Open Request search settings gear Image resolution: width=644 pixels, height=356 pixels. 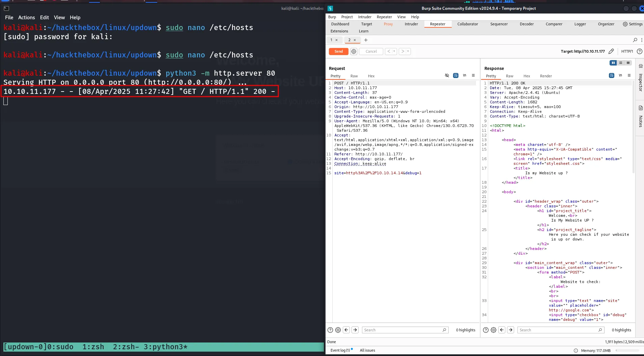pyautogui.click(x=338, y=330)
